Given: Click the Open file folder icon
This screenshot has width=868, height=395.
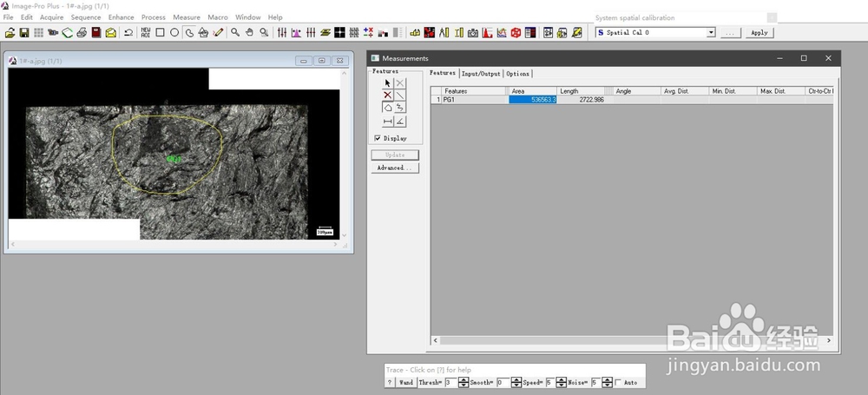Looking at the screenshot, I should point(10,33).
